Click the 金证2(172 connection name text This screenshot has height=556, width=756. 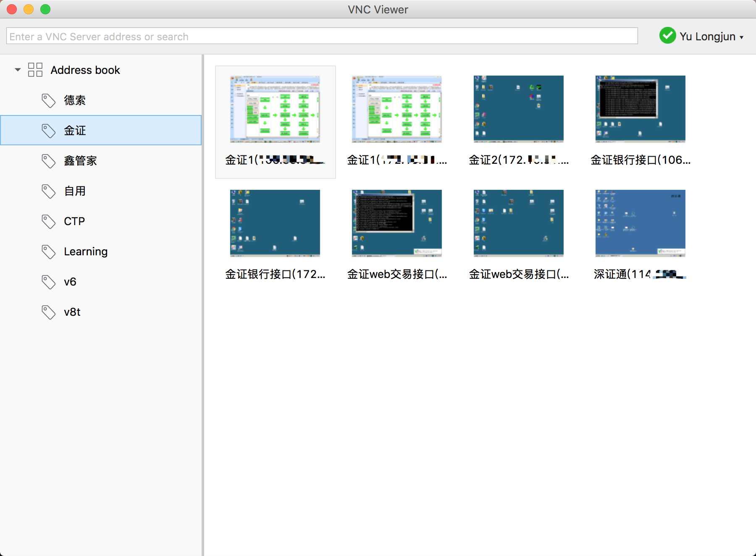519,160
